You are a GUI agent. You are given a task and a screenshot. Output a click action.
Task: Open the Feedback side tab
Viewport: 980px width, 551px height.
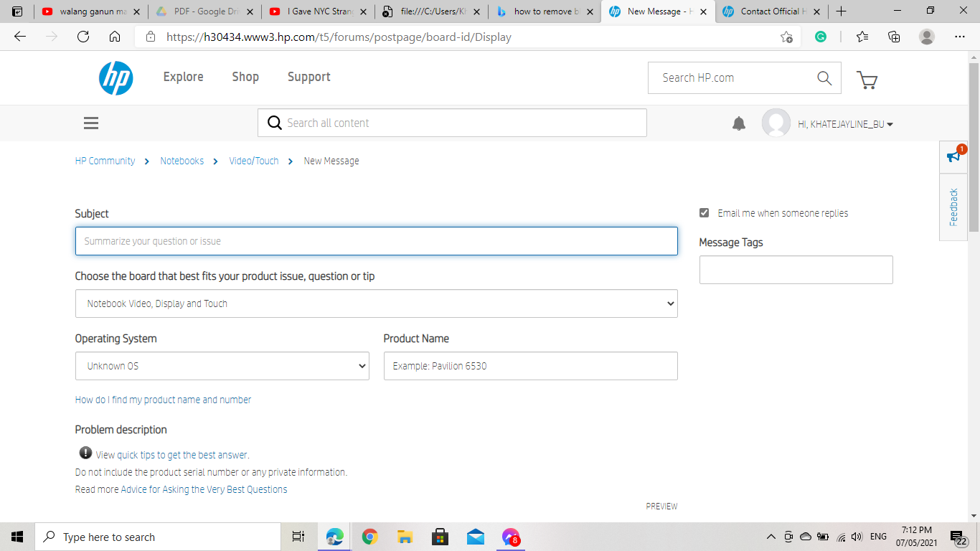coord(953,207)
